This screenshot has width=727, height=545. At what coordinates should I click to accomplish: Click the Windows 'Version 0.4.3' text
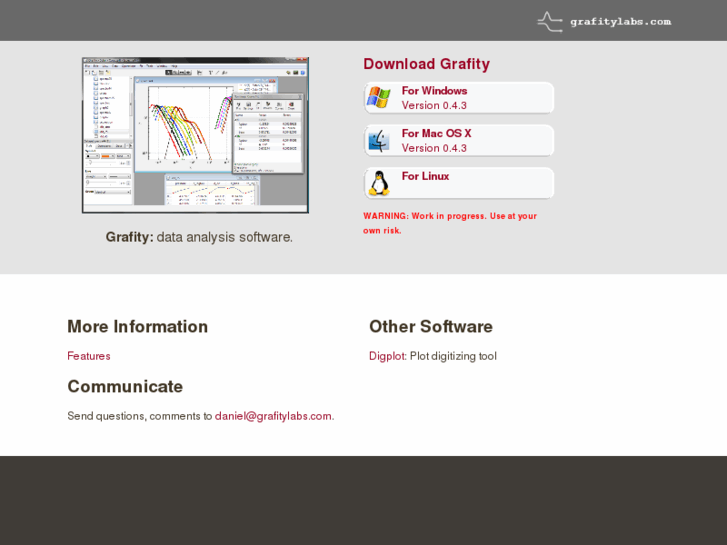(x=434, y=105)
